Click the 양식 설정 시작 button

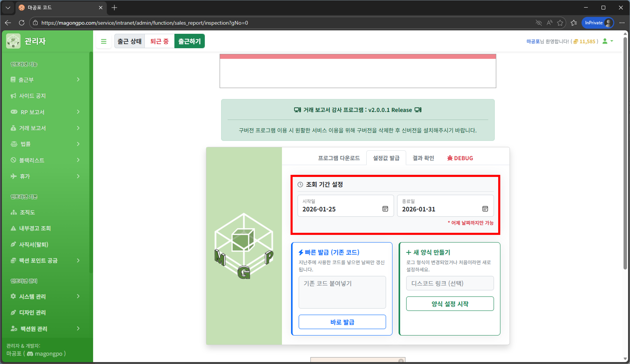[x=450, y=304]
